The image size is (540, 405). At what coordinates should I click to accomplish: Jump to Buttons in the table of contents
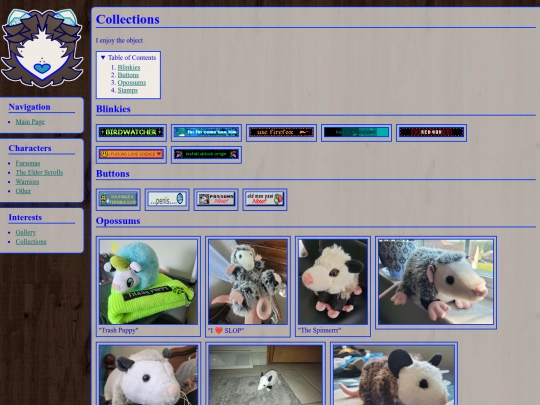pos(128,75)
